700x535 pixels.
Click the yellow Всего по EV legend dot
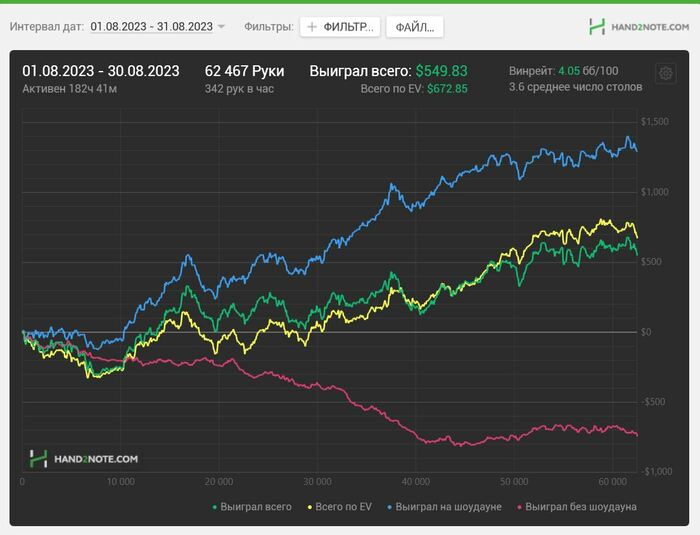coord(311,507)
